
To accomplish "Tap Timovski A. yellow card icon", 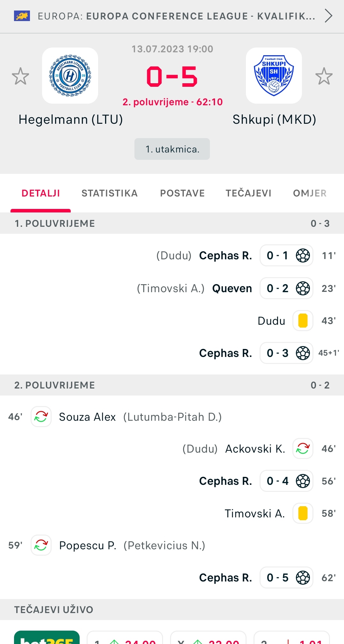I will (303, 513).
